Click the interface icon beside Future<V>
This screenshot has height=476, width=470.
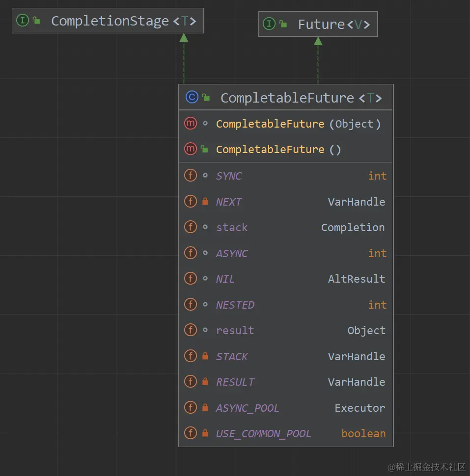point(269,24)
